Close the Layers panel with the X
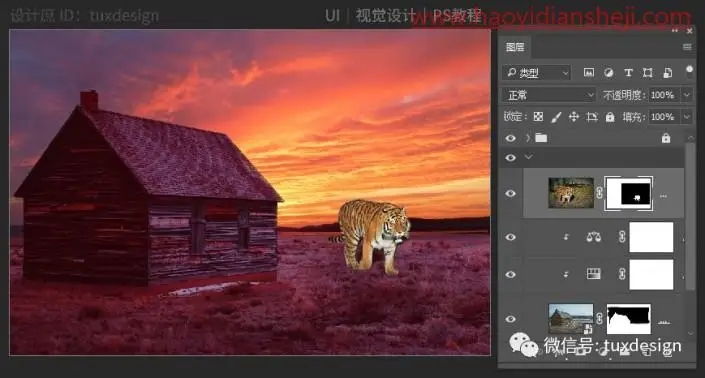 pos(689,31)
